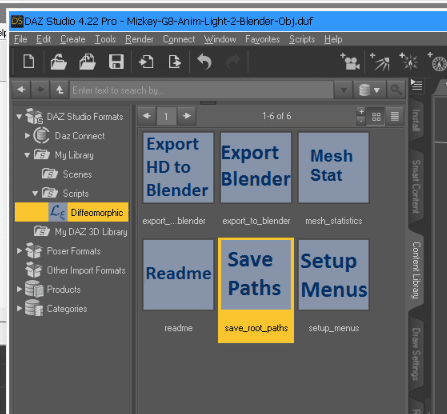Open the Window menu
The height and width of the screenshot is (414, 447).
click(220, 39)
